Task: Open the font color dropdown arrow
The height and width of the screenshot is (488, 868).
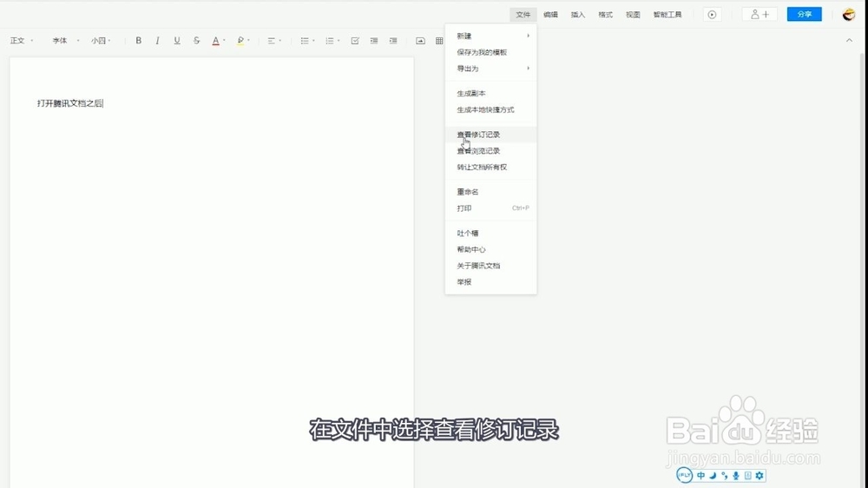Action: pos(224,41)
